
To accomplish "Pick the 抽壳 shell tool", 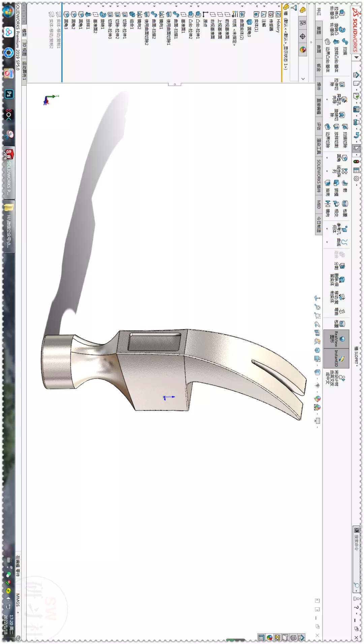I will click(x=328, y=187).
